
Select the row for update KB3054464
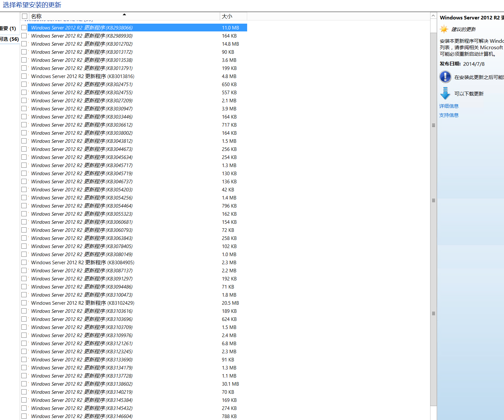pos(134,206)
